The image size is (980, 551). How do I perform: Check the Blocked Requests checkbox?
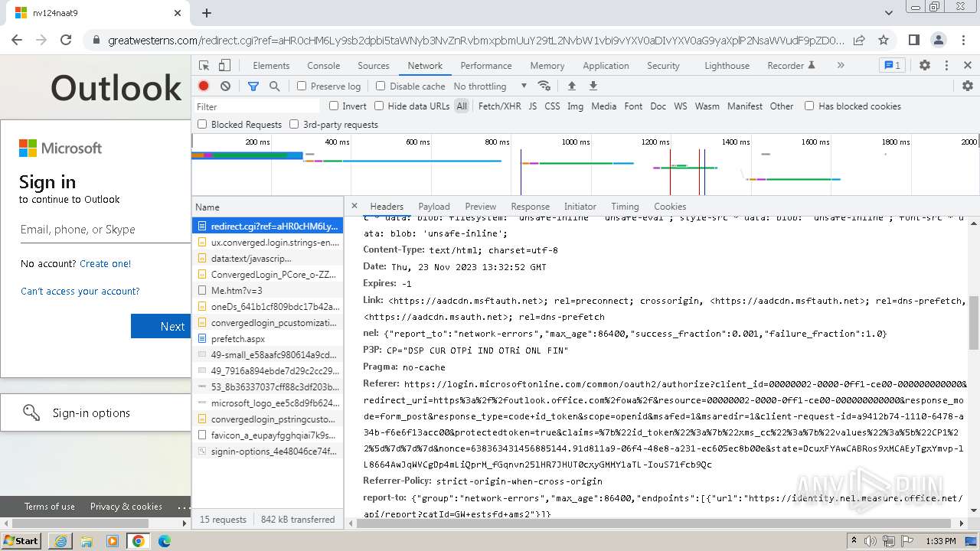coord(202,124)
